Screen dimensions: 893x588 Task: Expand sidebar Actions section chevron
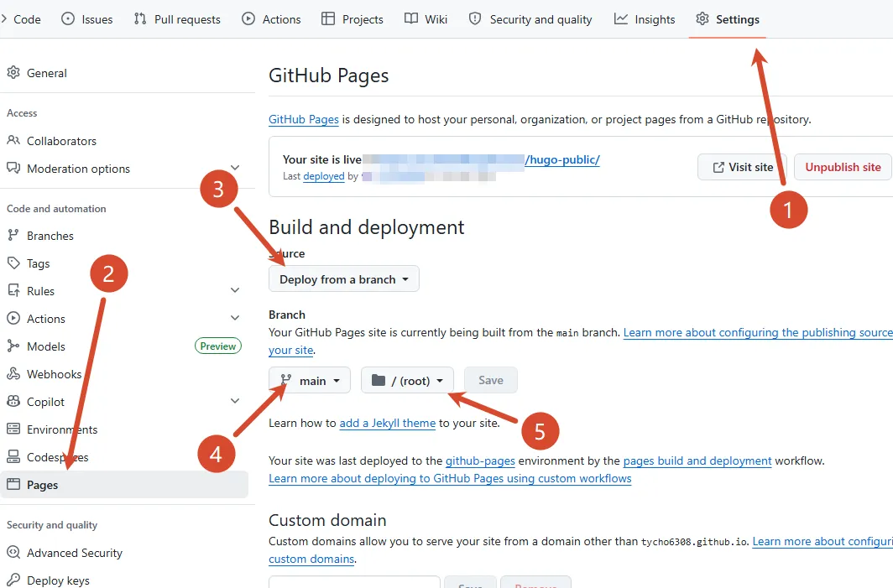click(235, 318)
